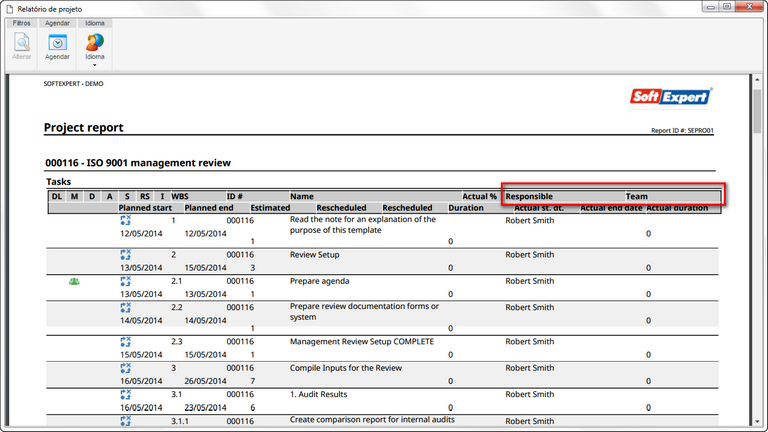768x432 pixels.
Task: Click the 'Name' column header
Action: pos(302,196)
